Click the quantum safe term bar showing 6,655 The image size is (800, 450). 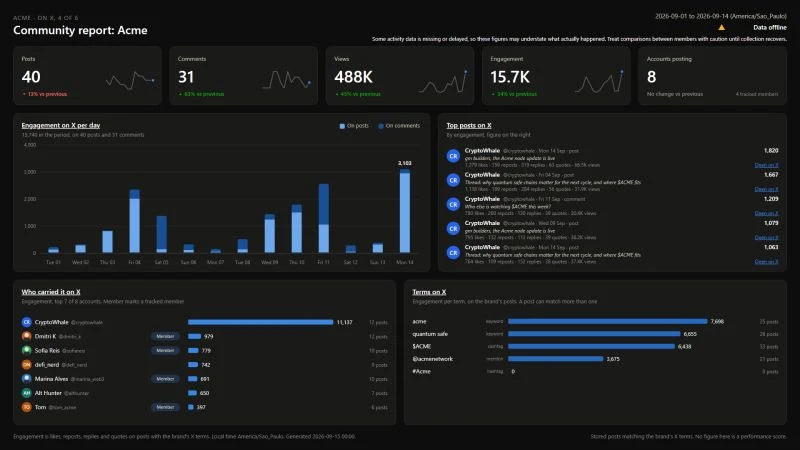(x=594, y=334)
